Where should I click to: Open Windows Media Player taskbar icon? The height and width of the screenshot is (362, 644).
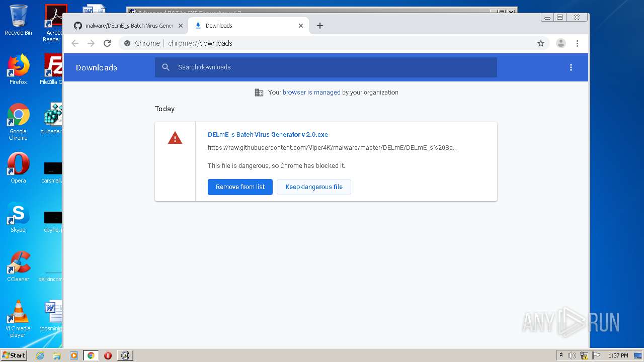click(74, 355)
